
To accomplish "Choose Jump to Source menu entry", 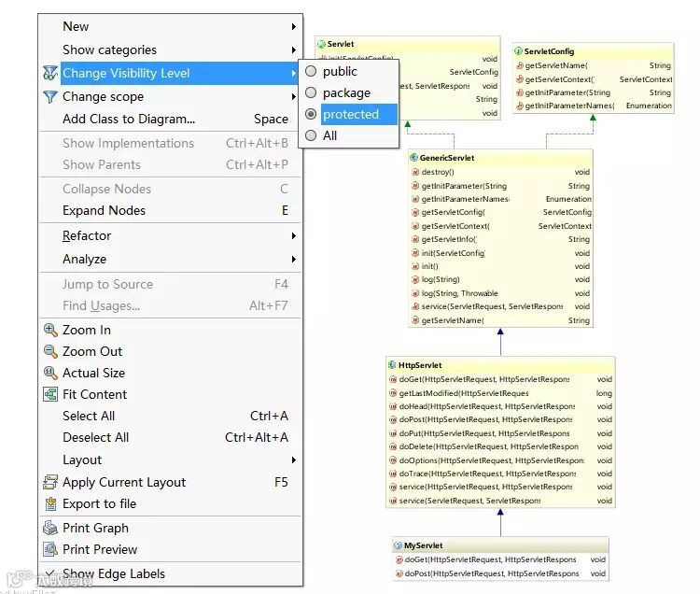I will pos(171,285).
